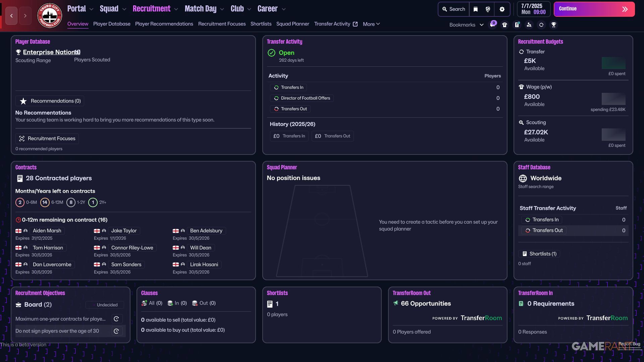This screenshot has width=644, height=362.
Task: Click the bookmark icon beside Search
Action: coord(476,9)
